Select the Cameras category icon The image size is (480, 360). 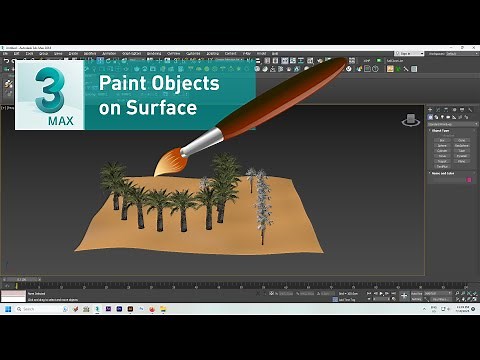click(x=448, y=117)
